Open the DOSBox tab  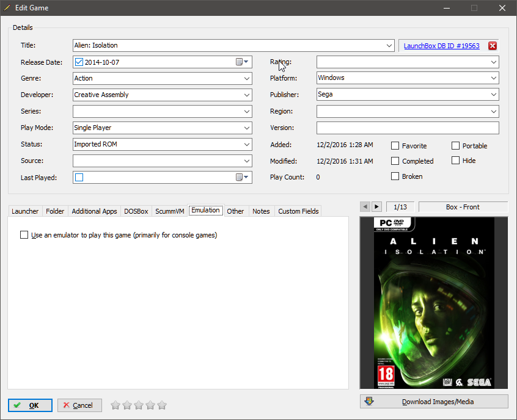coord(136,211)
